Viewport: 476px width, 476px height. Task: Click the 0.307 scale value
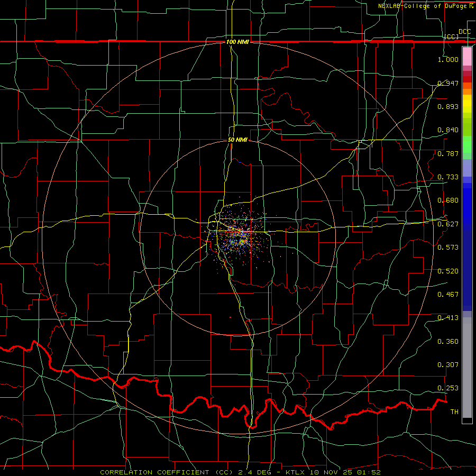pyautogui.click(x=448, y=365)
